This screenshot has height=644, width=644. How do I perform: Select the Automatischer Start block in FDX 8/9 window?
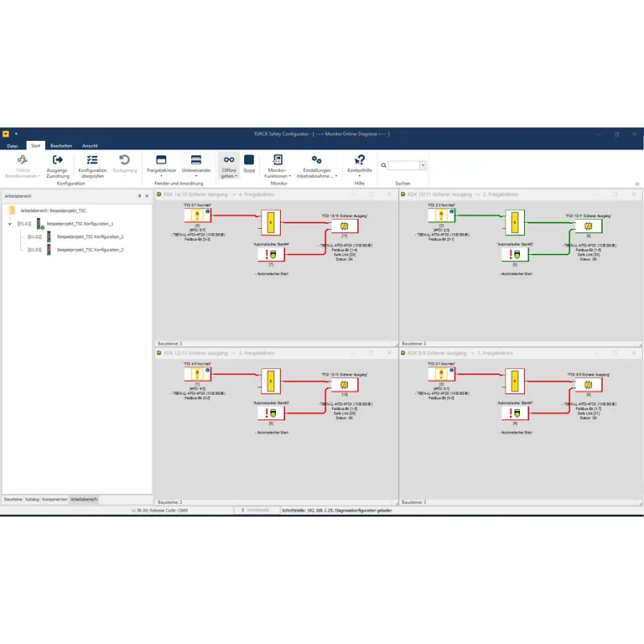click(515, 413)
